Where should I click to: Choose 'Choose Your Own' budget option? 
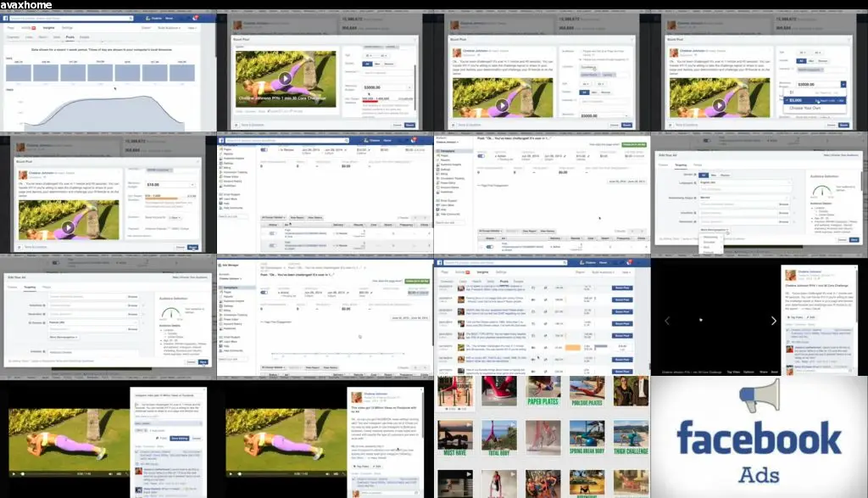(805, 108)
